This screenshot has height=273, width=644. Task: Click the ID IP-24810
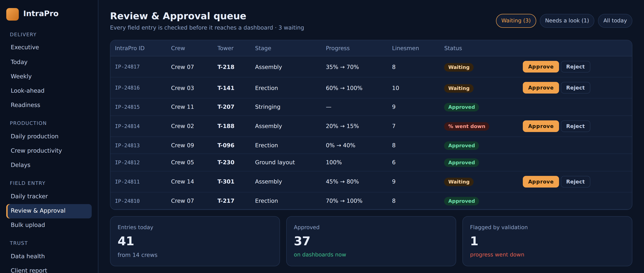127,201
